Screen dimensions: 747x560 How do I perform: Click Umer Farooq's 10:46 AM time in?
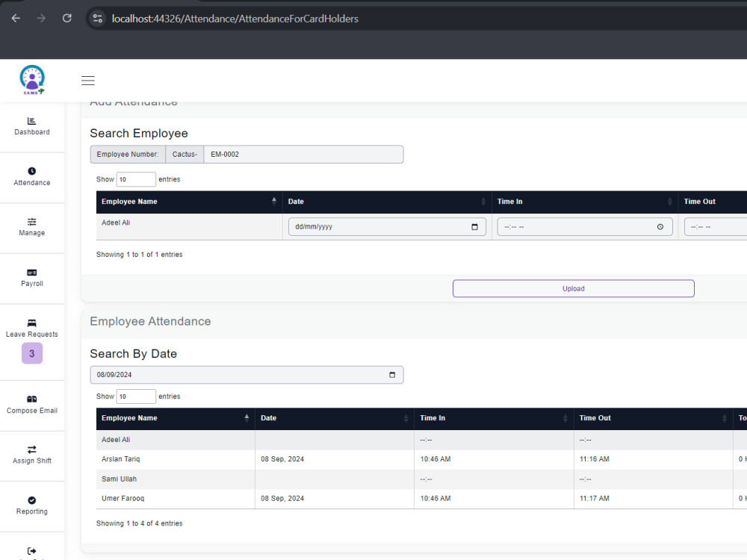(436, 499)
